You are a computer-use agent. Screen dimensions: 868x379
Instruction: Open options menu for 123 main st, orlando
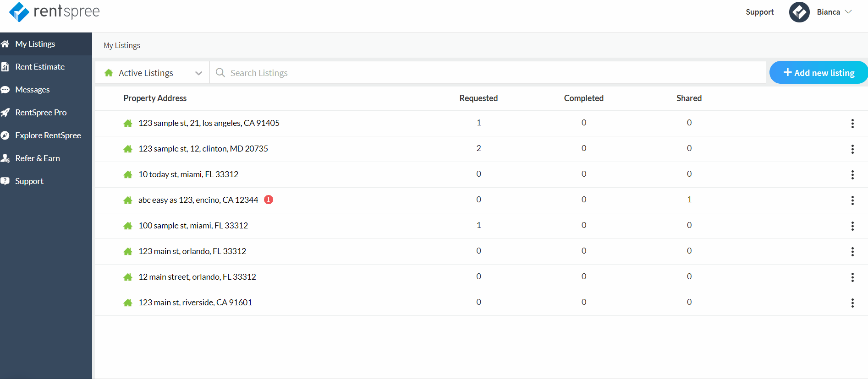[852, 251]
